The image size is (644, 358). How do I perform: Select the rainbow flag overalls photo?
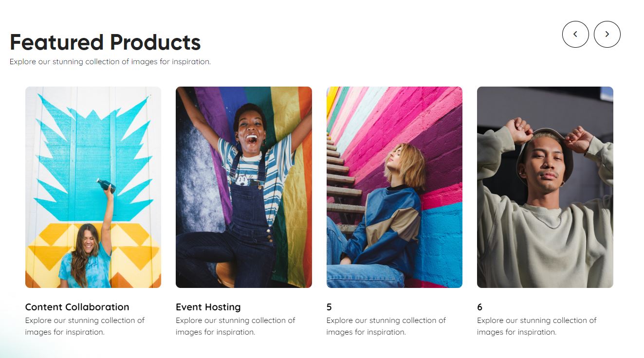tap(244, 187)
